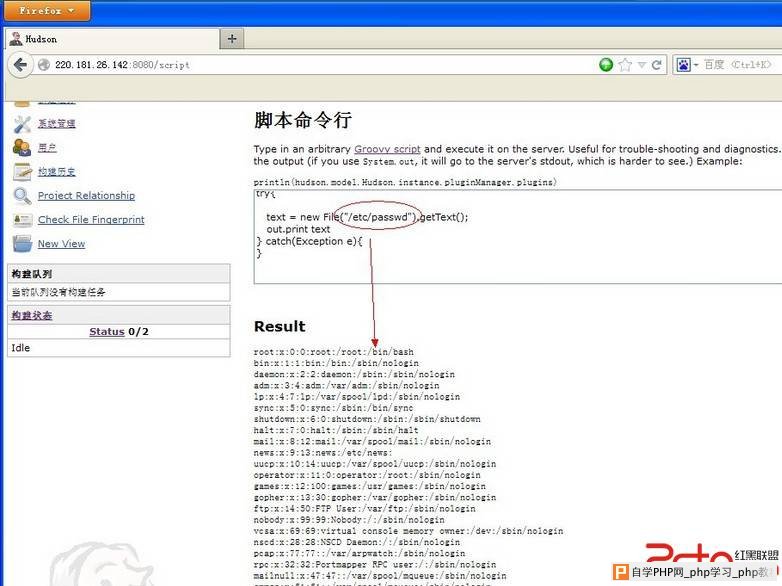Image resolution: width=782 pixels, height=586 pixels.
Task: Open the Project Relationship link
Action: pos(86,195)
